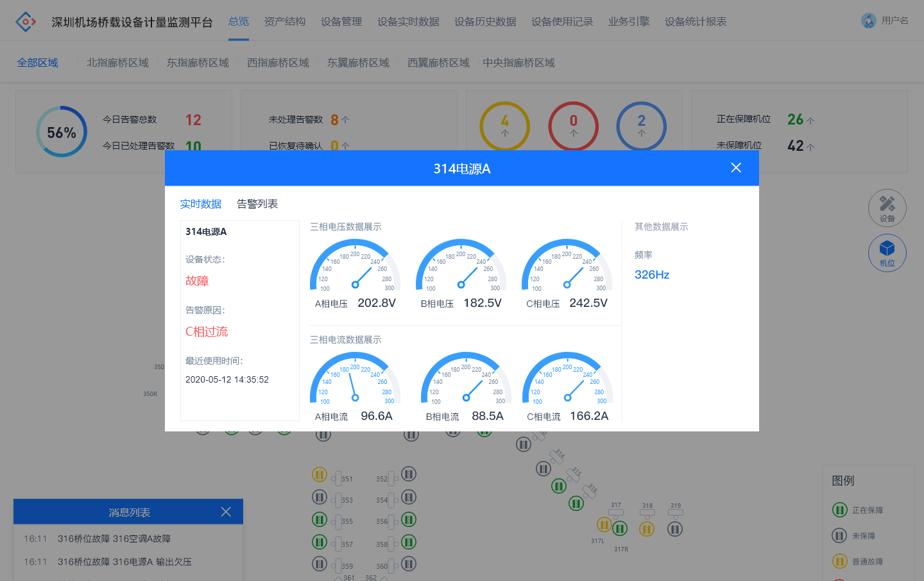
Task: Switch to the 告警列表 tab
Action: 257,204
